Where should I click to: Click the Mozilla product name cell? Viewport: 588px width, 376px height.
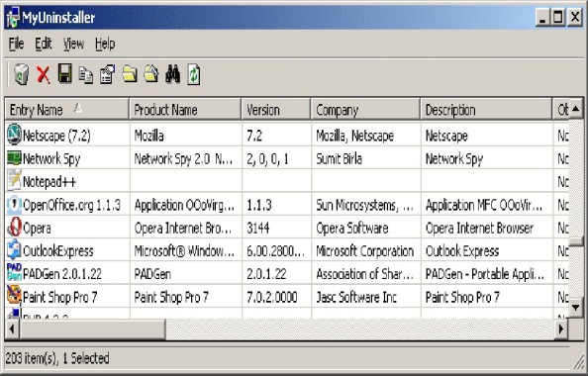148,136
